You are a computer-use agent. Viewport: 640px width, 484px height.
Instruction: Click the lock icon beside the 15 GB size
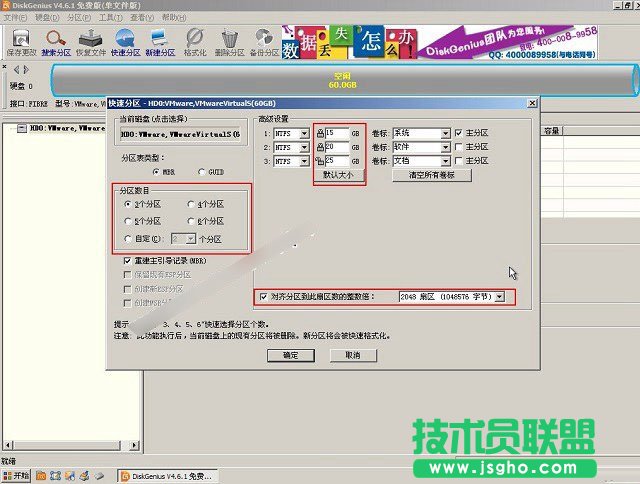coord(320,133)
